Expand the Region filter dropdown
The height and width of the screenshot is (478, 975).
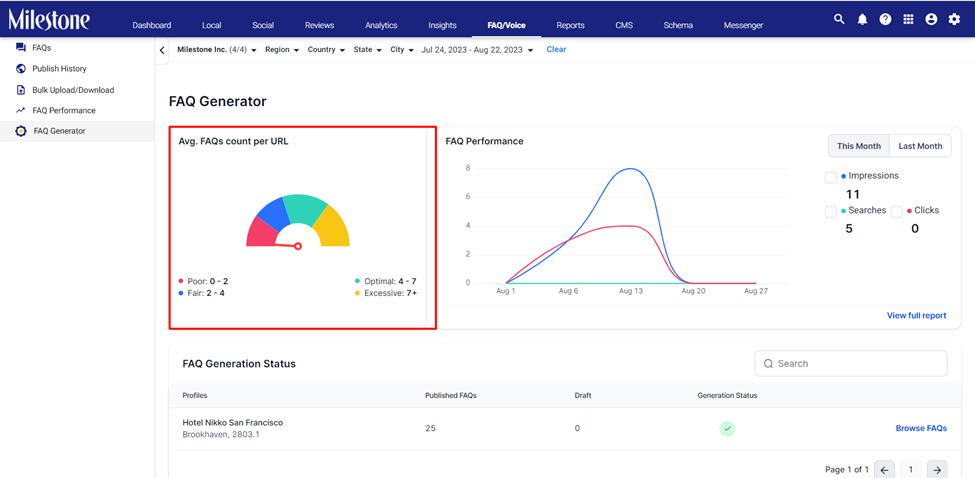(x=282, y=50)
